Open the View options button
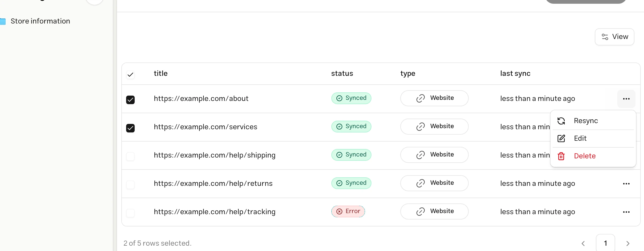This screenshot has height=251, width=644. pyautogui.click(x=614, y=37)
